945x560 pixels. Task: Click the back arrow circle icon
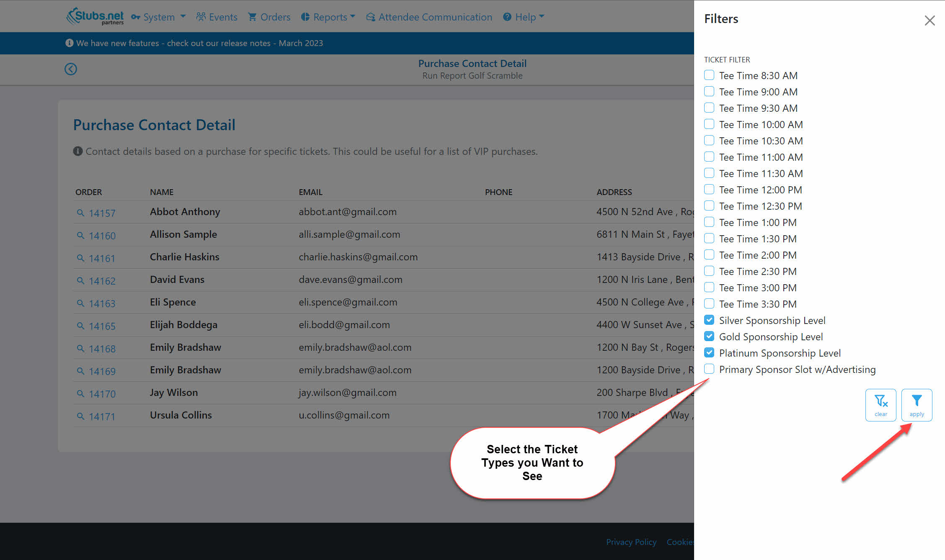pyautogui.click(x=70, y=69)
